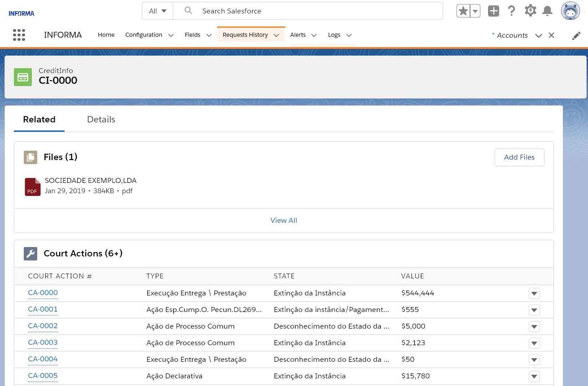
Task: Open the App Launcher grid icon
Action: 19,35
